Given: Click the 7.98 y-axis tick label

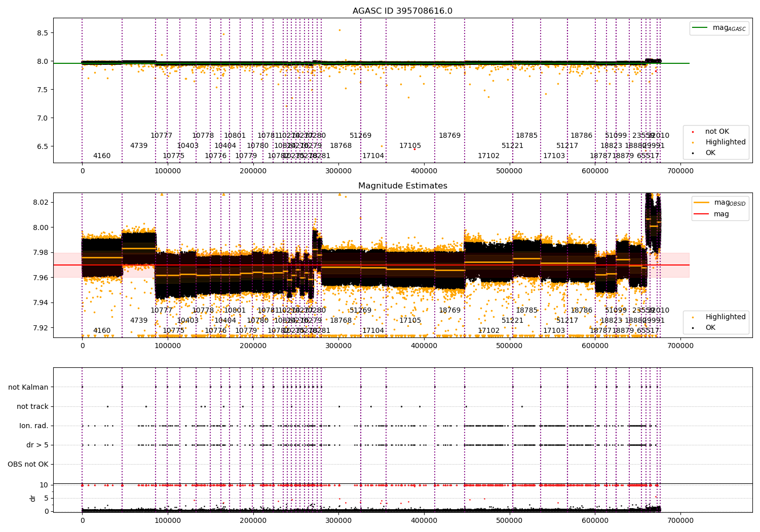Looking at the screenshot, I should 41,252.
